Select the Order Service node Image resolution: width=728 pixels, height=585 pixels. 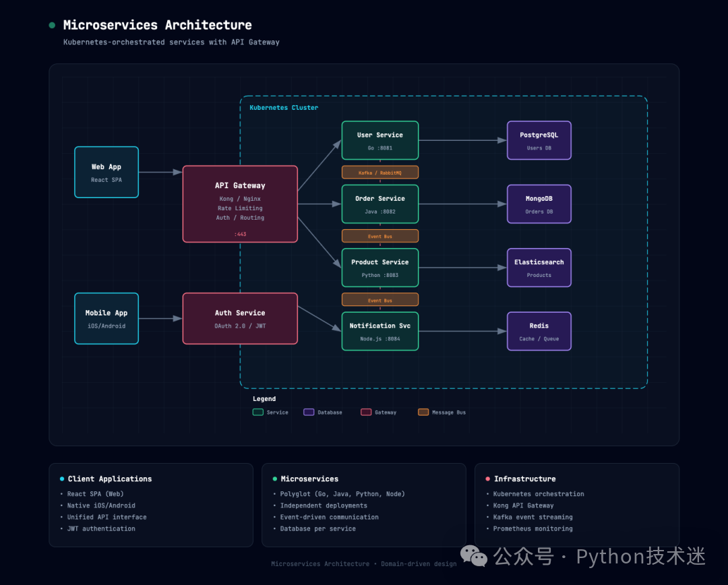pyautogui.click(x=380, y=204)
